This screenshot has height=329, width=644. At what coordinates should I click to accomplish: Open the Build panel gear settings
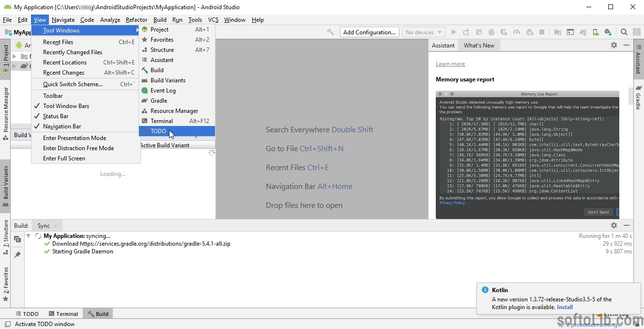[614, 225]
